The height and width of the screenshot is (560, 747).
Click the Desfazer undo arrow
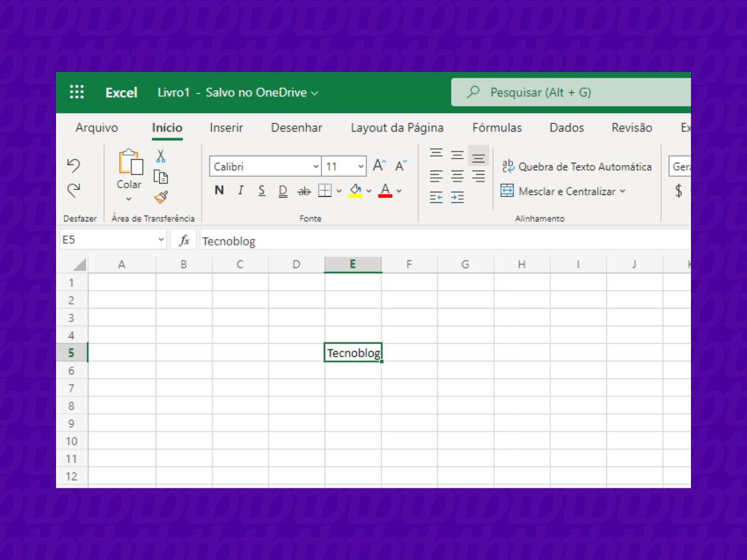tap(73, 165)
